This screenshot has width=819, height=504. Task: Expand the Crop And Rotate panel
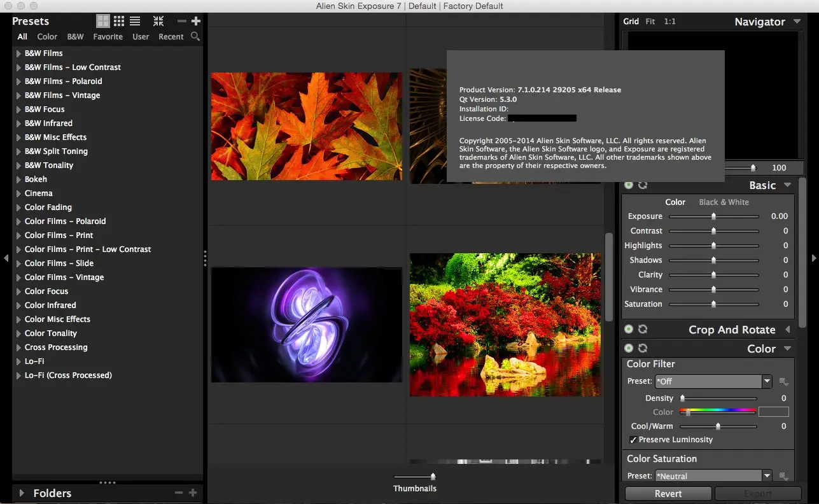[788, 330]
